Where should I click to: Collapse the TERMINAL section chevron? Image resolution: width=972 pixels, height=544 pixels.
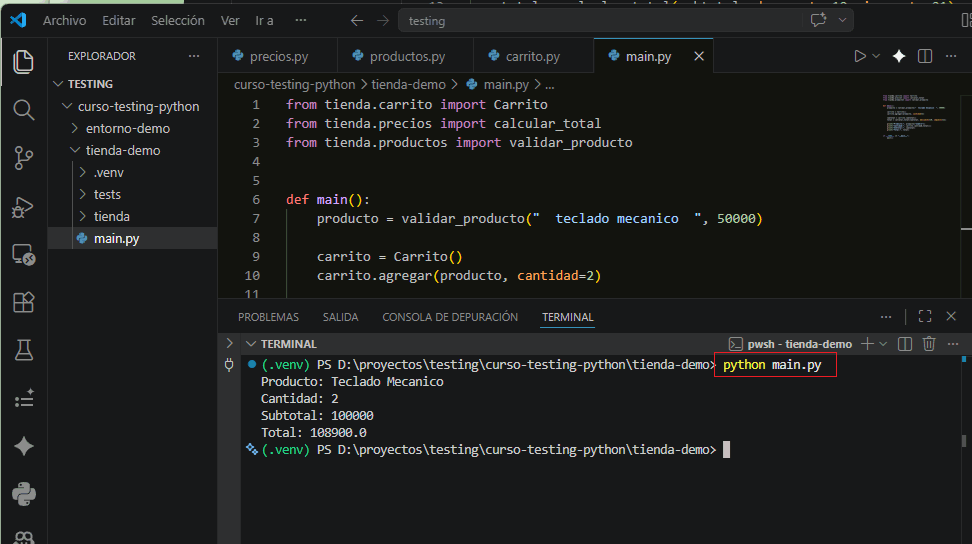(x=251, y=344)
